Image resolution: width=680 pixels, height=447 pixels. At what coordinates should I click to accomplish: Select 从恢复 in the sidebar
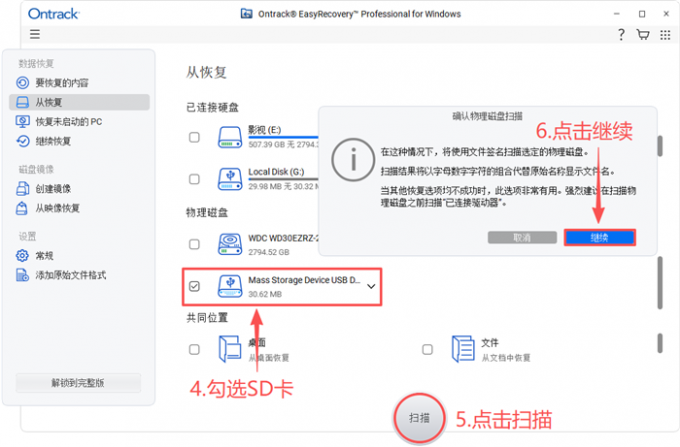[x=79, y=102]
